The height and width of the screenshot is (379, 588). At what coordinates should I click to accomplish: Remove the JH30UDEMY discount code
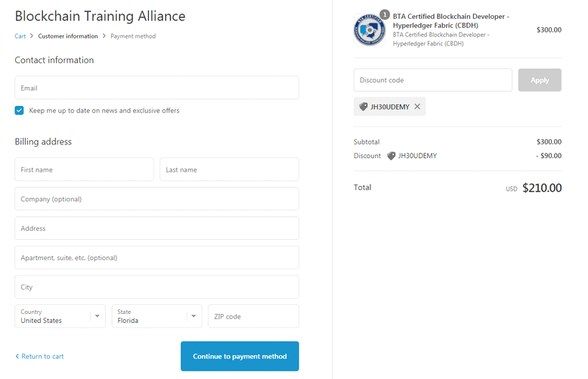[x=417, y=107]
